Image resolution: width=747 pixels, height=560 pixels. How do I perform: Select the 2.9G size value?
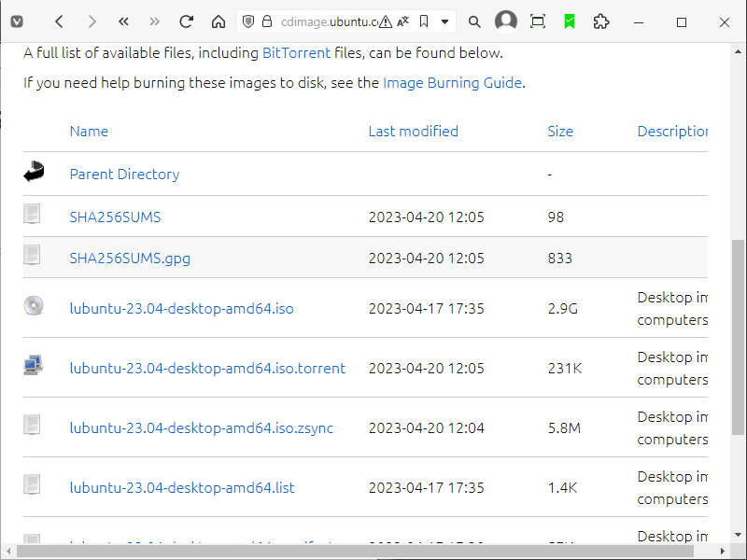(563, 309)
